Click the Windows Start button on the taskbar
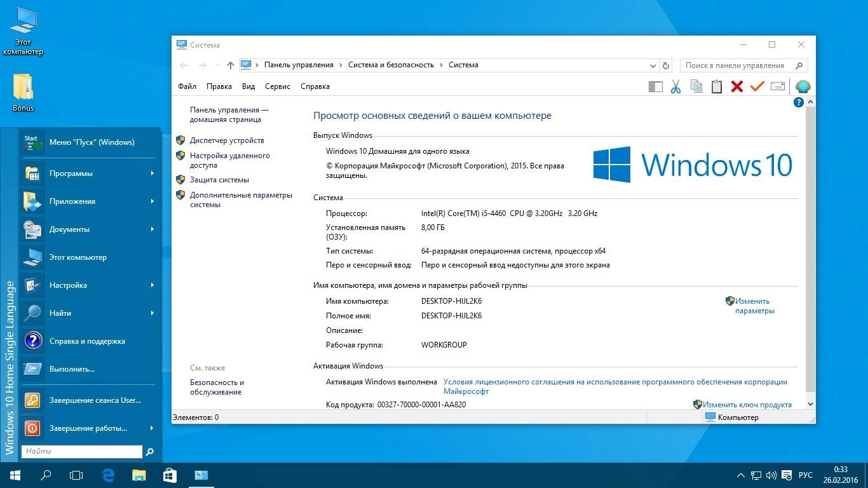 (15, 475)
